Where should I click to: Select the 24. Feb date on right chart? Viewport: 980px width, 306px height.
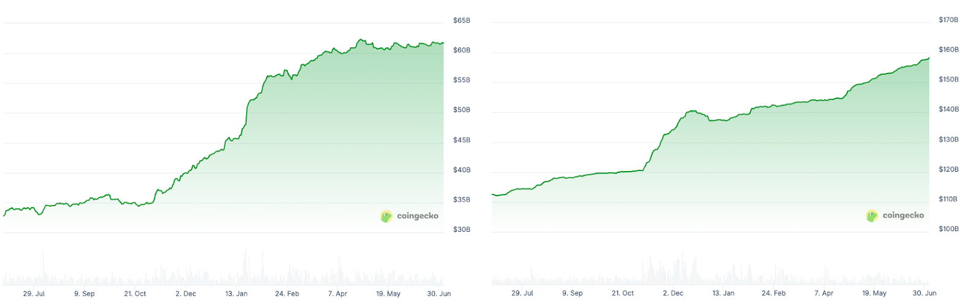click(x=774, y=293)
